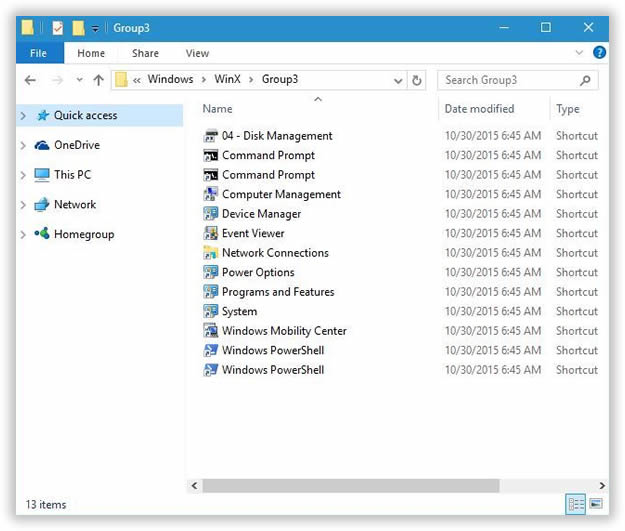Click the horizontal scrollbar thumb

(x=350, y=485)
